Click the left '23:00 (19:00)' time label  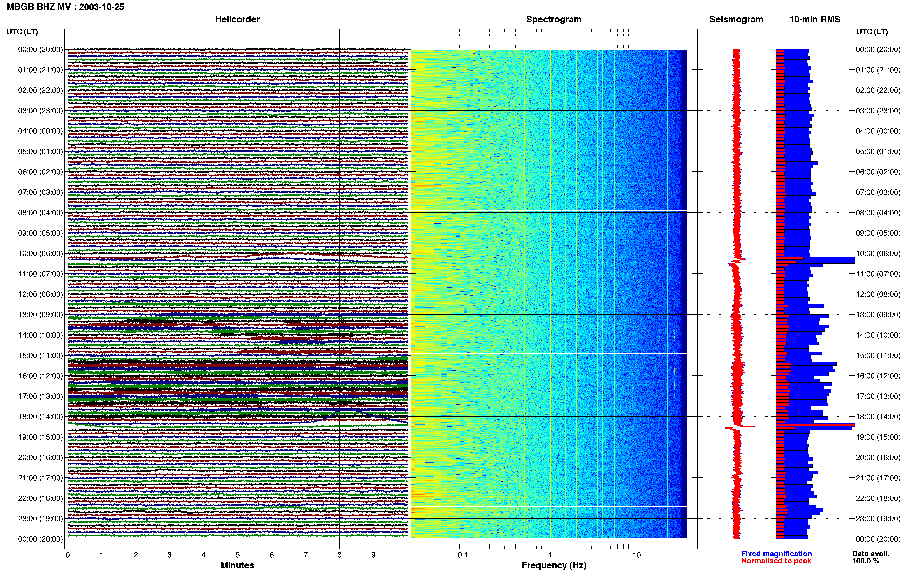(x=41, y=519)
